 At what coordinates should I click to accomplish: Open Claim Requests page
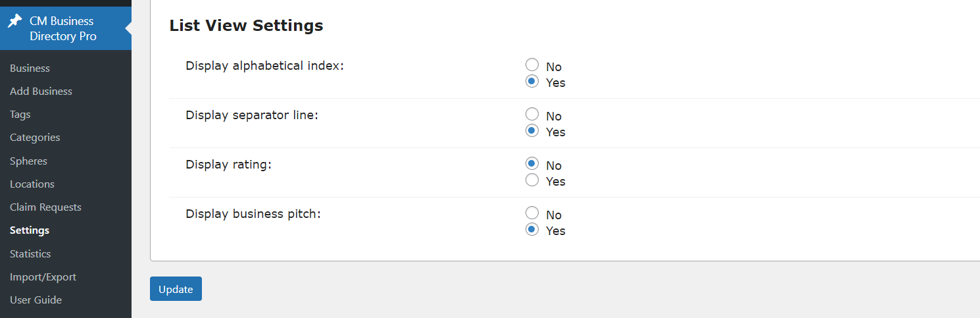tap(45, 207)
